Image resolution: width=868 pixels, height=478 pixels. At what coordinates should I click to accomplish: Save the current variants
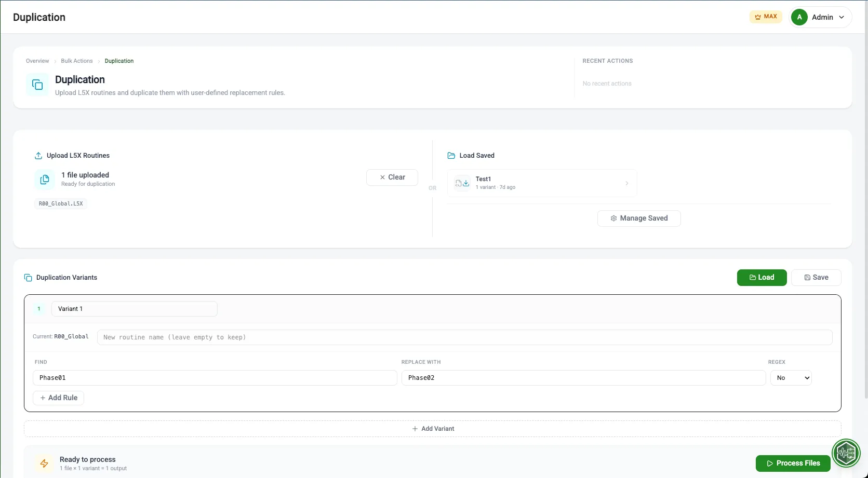coord(816,278)
